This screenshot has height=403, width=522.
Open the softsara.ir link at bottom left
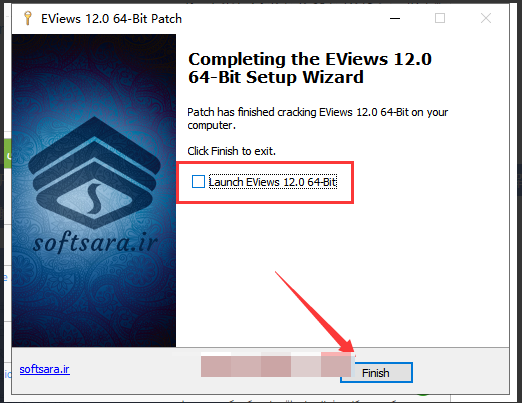pos(44,369)
